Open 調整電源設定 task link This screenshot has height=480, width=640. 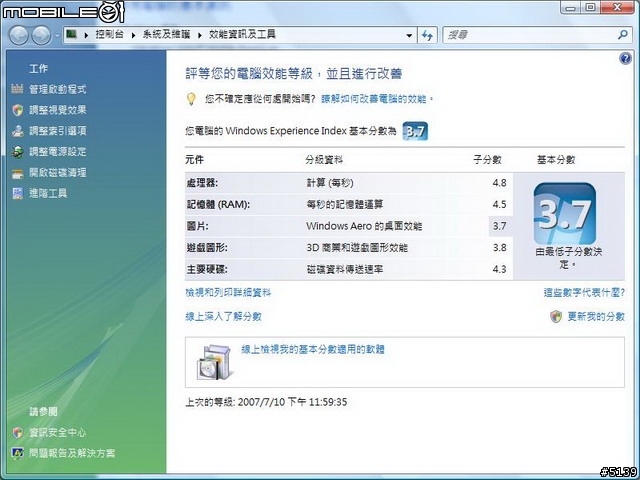click(x=58, y=152)
